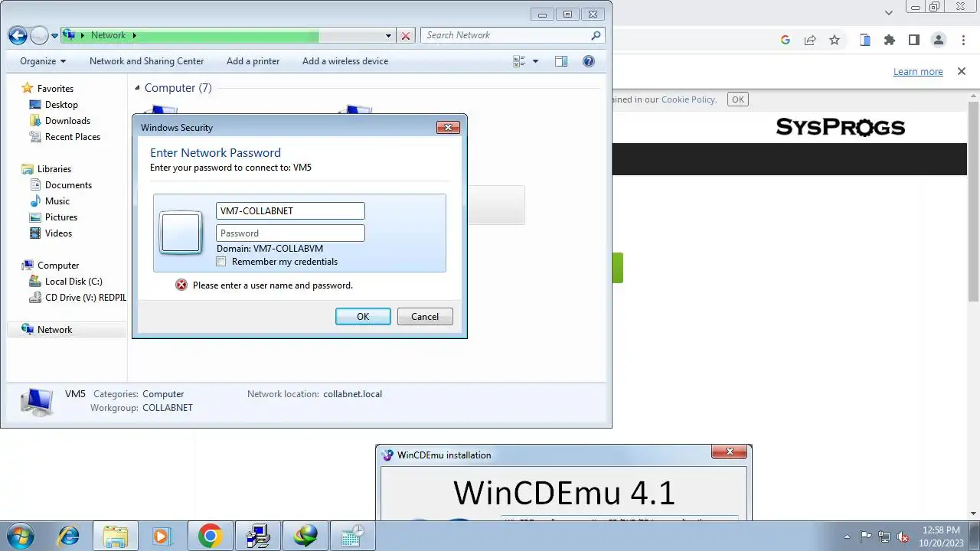Bookmark this page with the star icon
The width and height of the screenshot is (980, 551).
click(835, 40)
